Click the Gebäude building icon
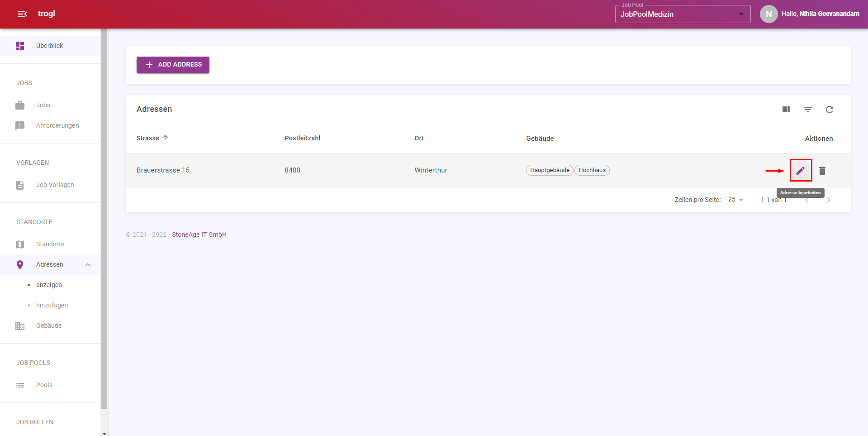Viewport: 868px width, 436px height. click(x=20, y=326)
